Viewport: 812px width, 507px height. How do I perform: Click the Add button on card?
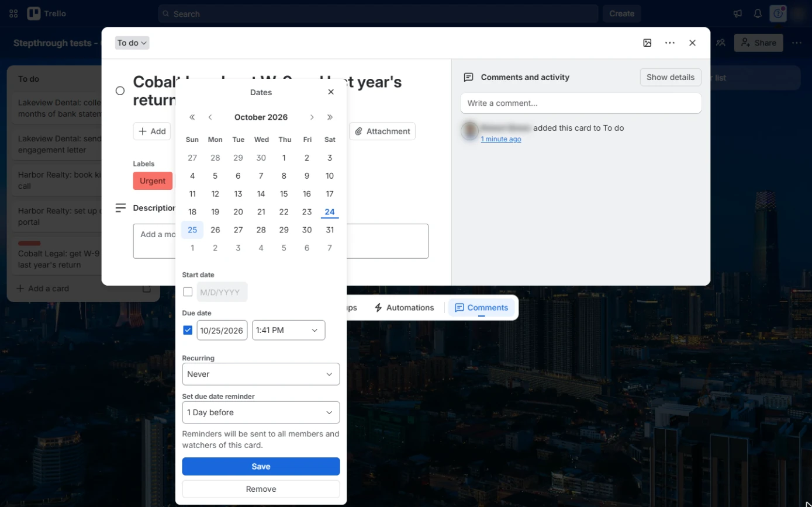click(152, 131)
